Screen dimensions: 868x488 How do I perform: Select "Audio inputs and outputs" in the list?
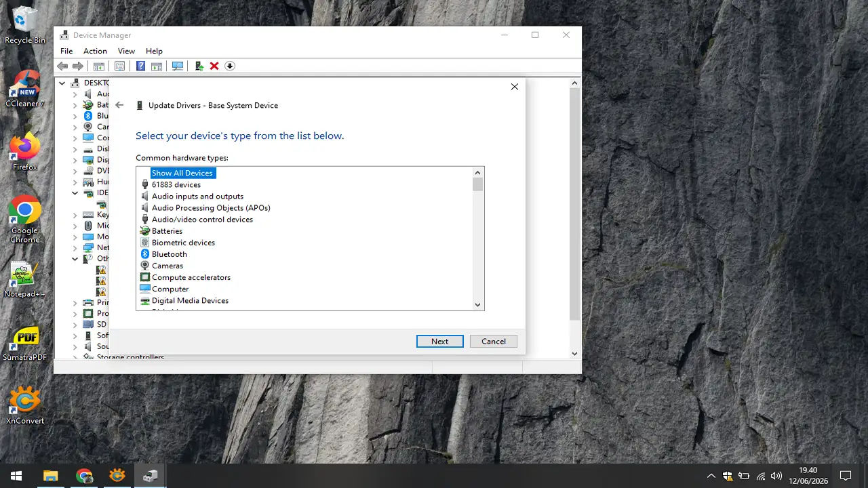[x=197, y=197]
